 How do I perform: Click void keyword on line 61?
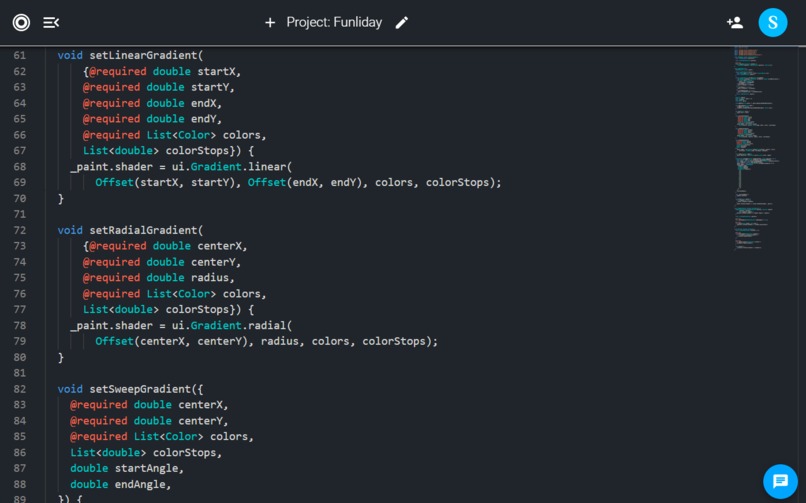point(70,55)
